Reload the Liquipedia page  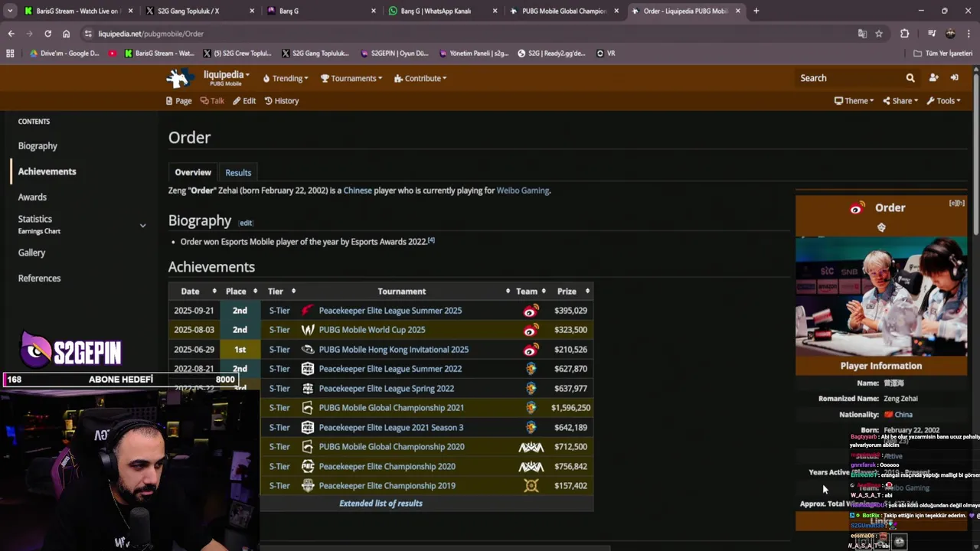click(x=47, y=34)
